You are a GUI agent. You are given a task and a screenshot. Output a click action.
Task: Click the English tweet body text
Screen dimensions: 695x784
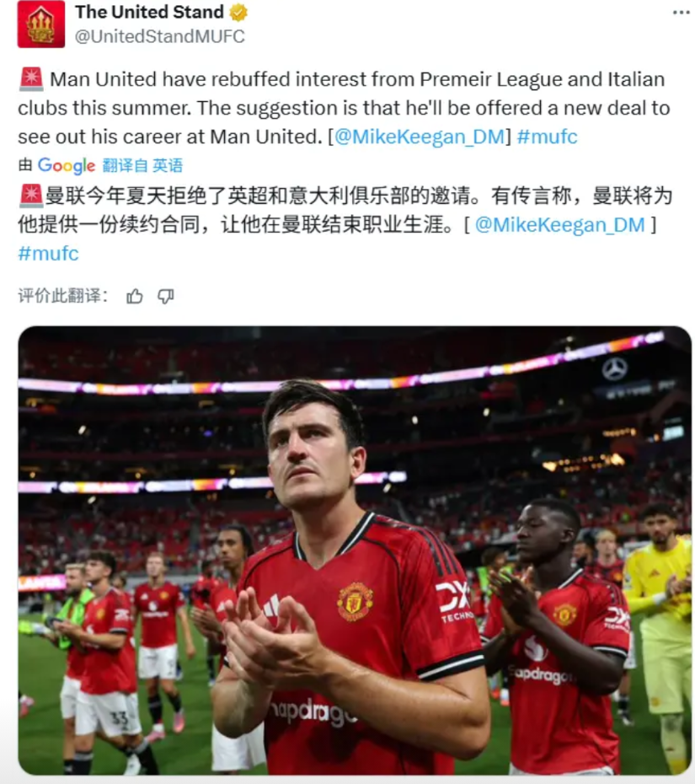pos(344,108)
